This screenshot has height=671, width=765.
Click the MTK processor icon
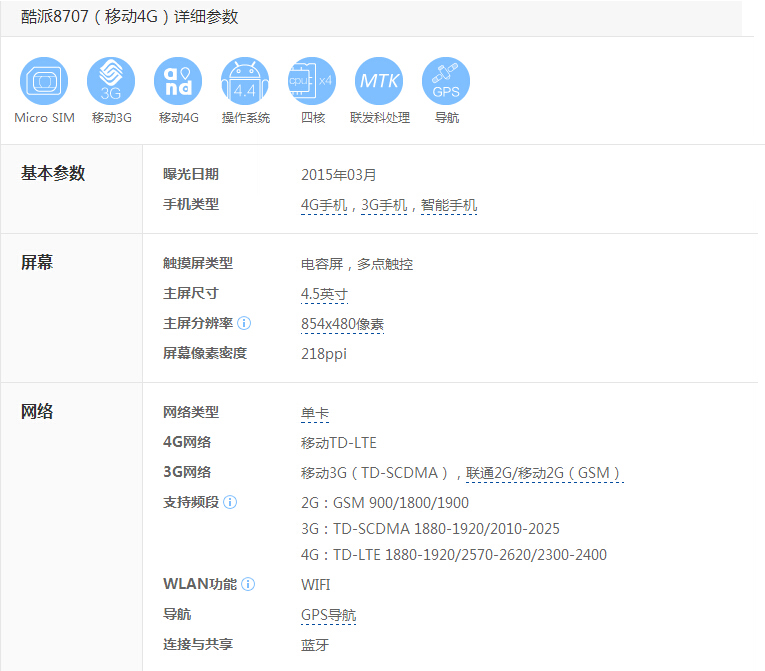click(379, 81)
